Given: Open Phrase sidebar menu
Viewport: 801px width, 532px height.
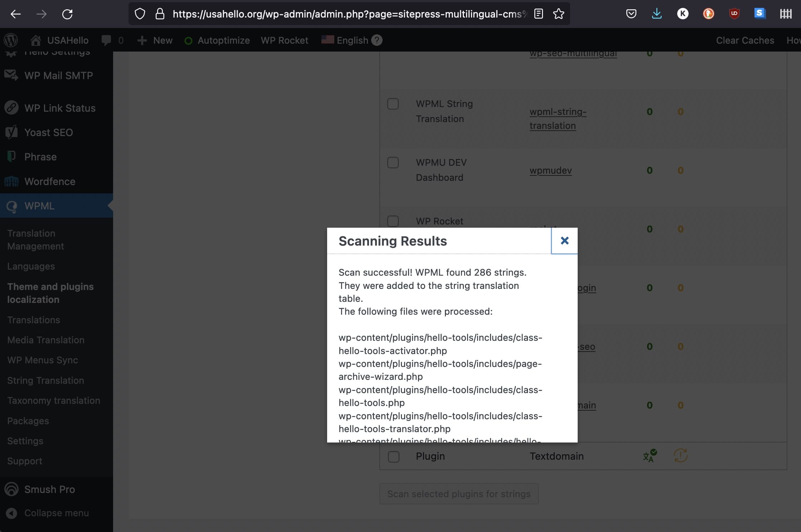Looking at the screenshot, I should 57,157.
